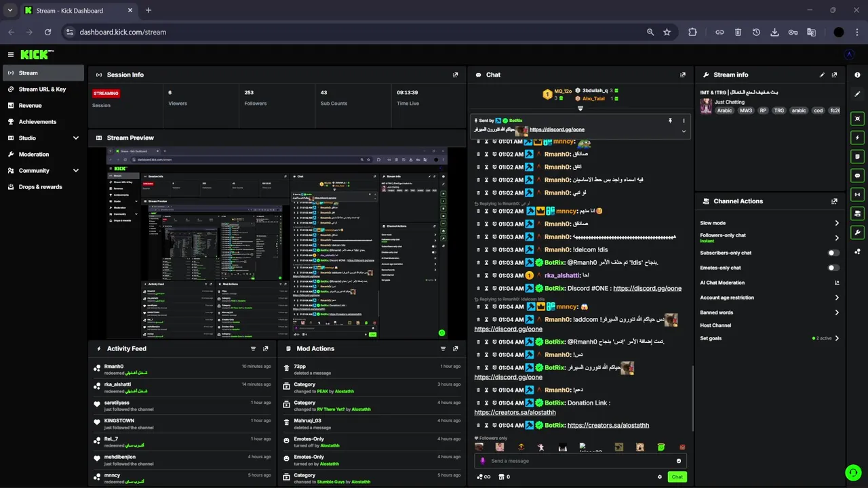Viewport: 868px width, 488px height.
Task: Expand Banned words settings
Action: (x=837, y=312)
